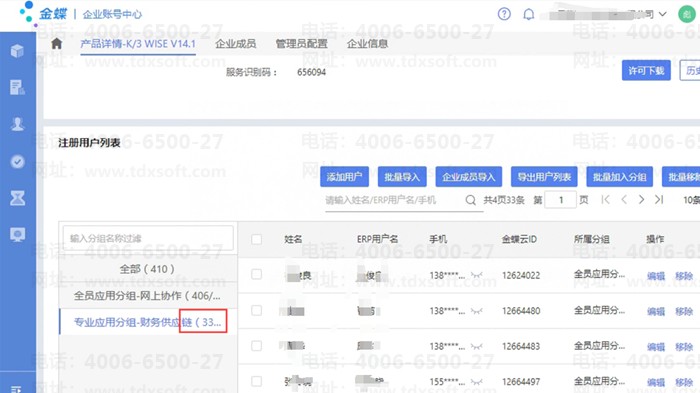Switch to 管理员配置 tab
The width and height of the screenshot is (700, 393).
click(x=301, y=44)
